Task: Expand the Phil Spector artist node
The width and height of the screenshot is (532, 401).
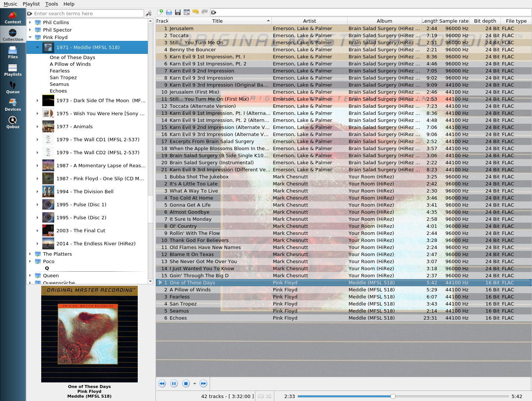Action: point(30,30)
